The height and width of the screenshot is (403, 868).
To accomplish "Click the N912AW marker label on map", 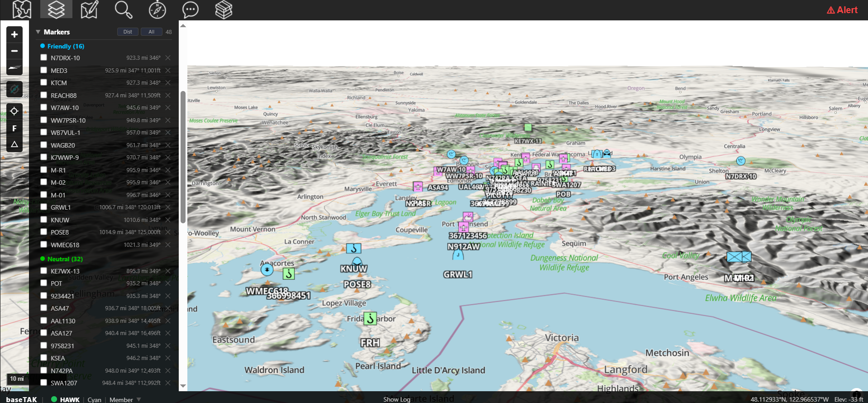I will [x=463, y=247].
